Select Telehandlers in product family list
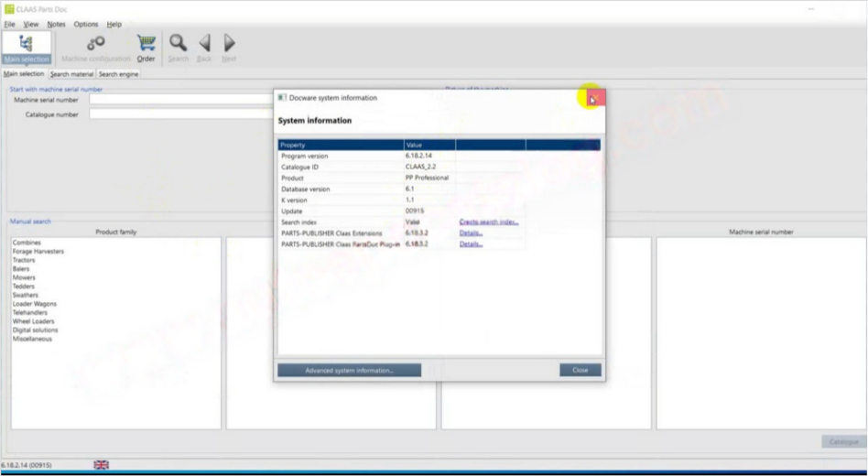This screenshot has height=476, width=868. 32,313
